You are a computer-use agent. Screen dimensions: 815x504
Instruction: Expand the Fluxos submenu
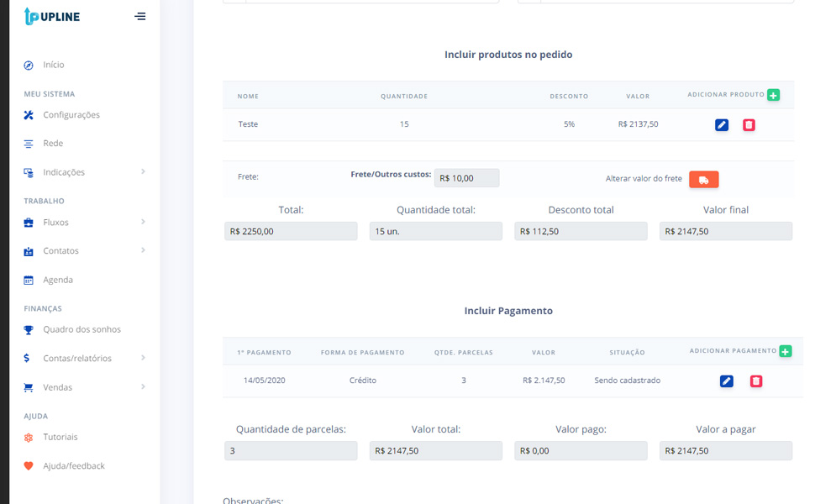pyautogui.click(x=84, y=223)
